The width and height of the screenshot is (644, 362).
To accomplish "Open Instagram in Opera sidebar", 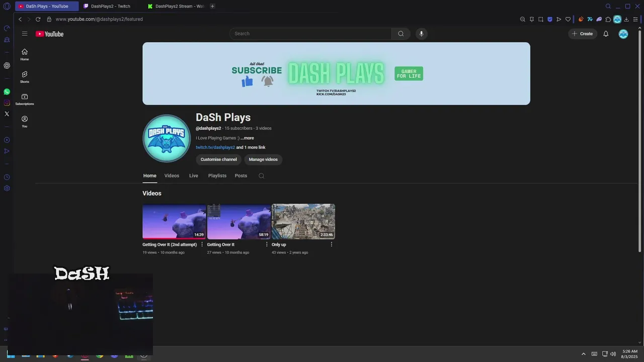I will point(7,103).
